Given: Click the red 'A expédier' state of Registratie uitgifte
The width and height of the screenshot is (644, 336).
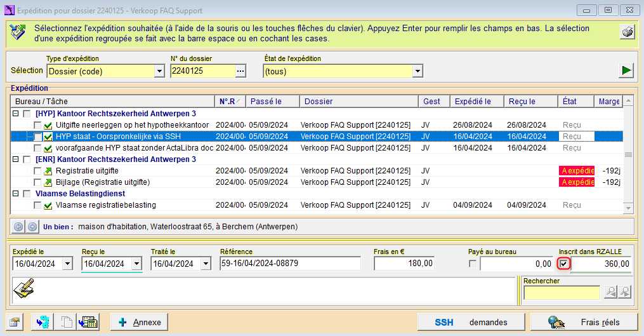Looking at the screenshot, I should coord(576,171).
